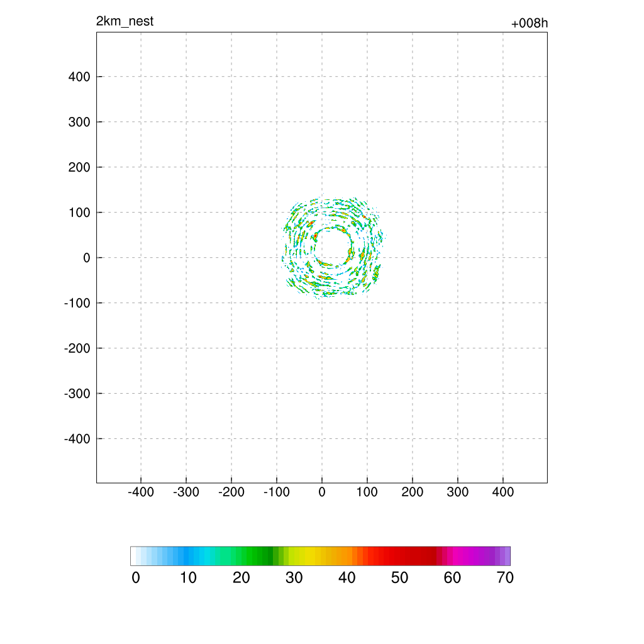Viewport: 644px width, 644px height.
Task: Click the x-axis tick label "-400"
Action: click(x=141, y=492)
